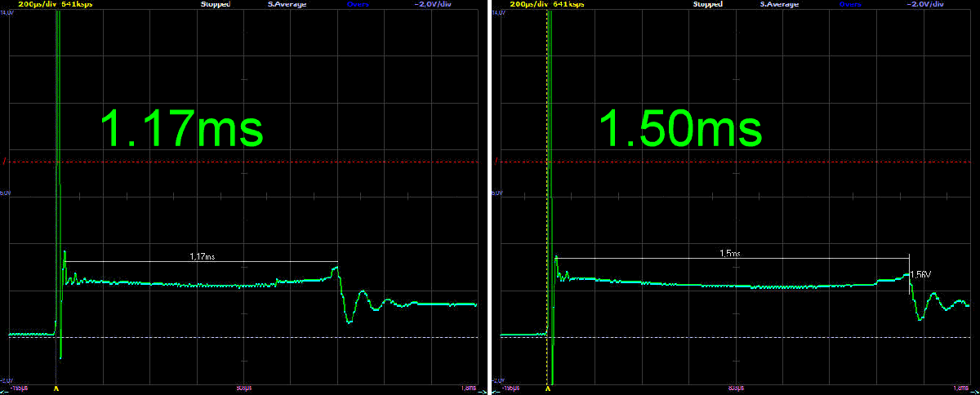The image size is (980, 395).
Task: Click the blue Overs label on left scope
Action: click(357, 4)
